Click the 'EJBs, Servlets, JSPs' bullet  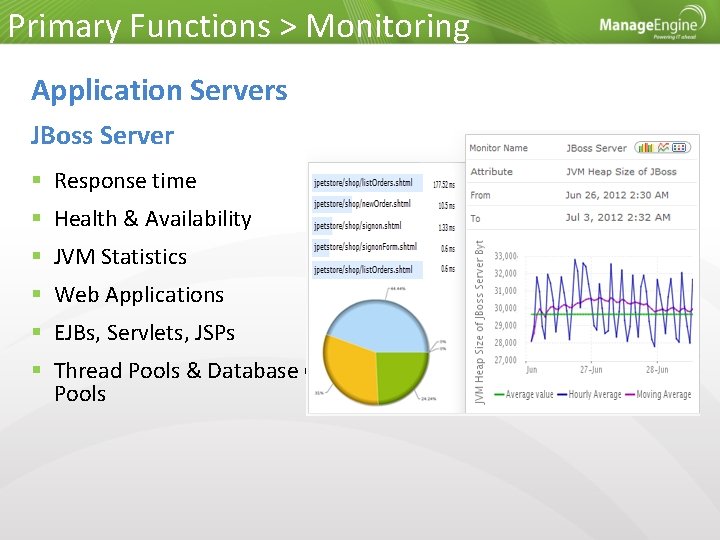pos(145,333)
